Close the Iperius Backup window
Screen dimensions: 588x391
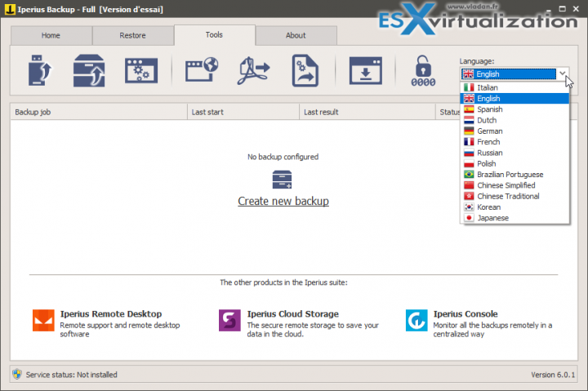[576, 9]
